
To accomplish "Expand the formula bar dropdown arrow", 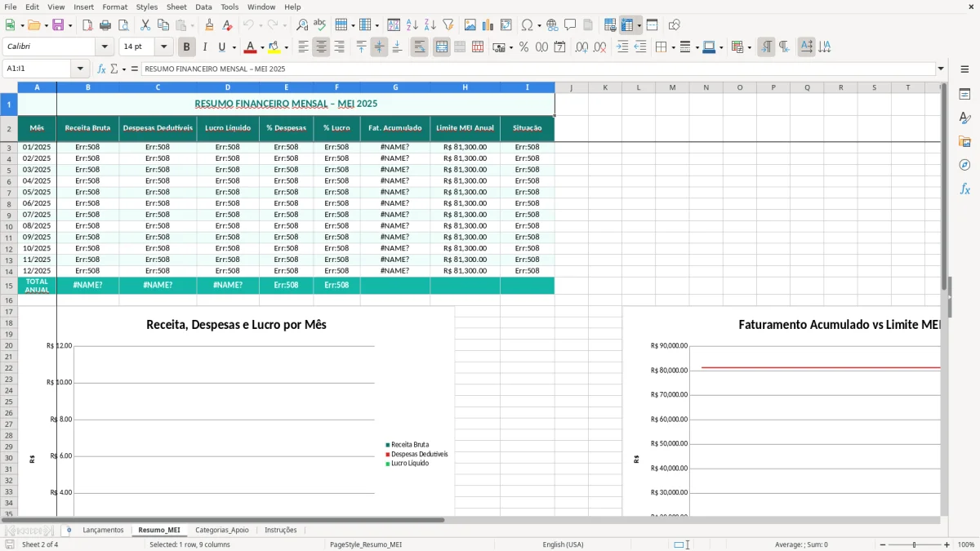I will point(941,69).
